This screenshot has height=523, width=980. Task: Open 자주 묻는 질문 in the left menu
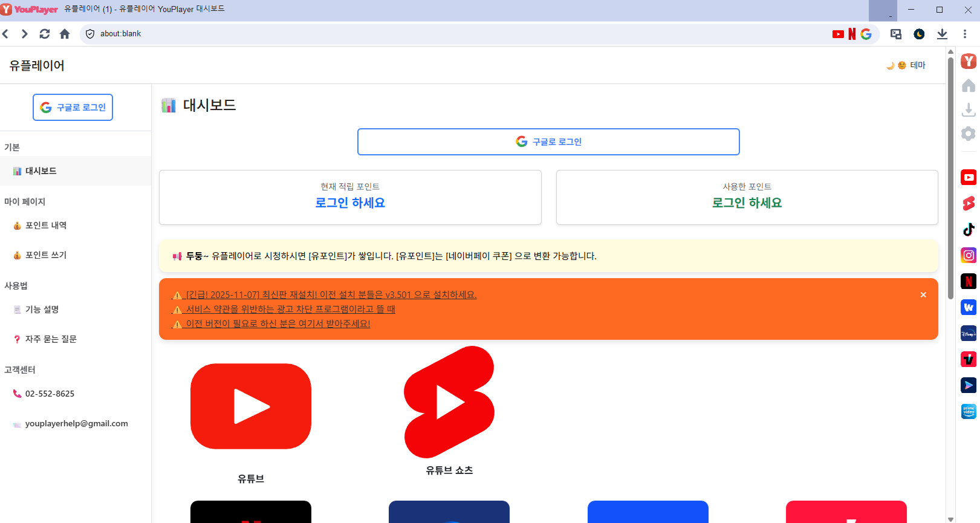(x=76, y=339)
